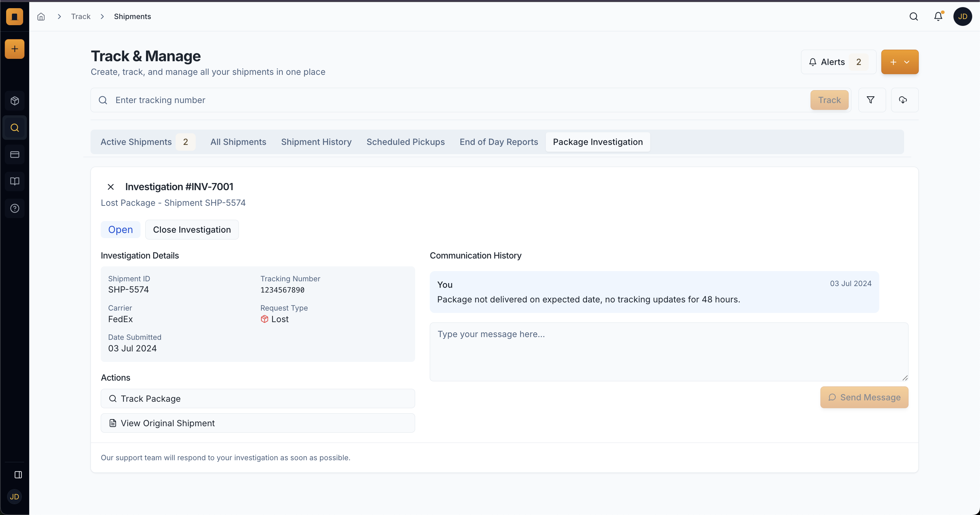Click the Track Package action button
The image size is (980, 515).
tap(258, 399)
